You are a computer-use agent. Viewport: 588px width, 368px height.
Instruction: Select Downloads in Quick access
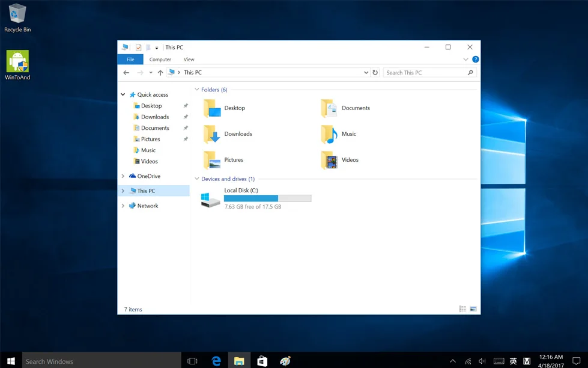[x=154, y=117]
